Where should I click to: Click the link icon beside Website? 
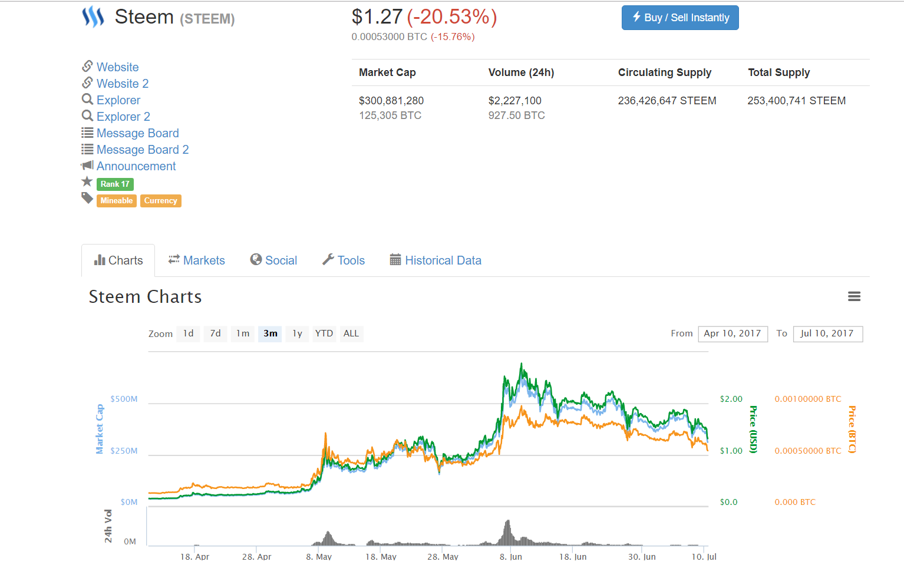[x=87, y=65]
